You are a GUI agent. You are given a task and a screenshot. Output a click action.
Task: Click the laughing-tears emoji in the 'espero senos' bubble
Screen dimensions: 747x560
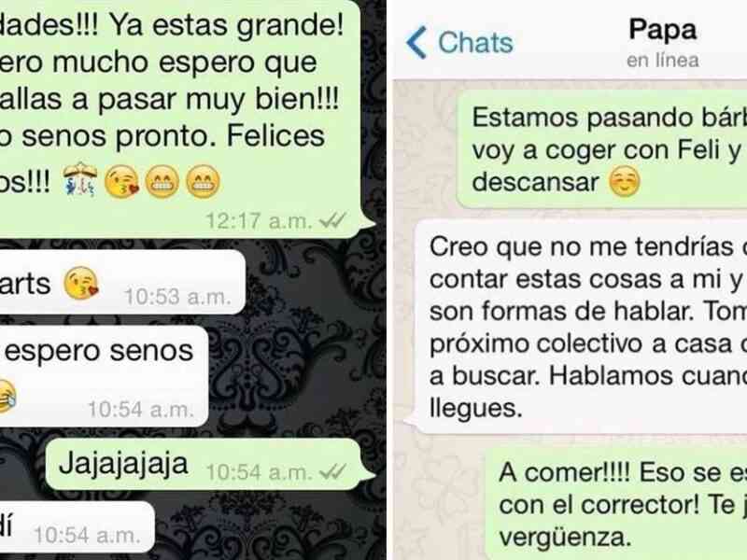click(x=7, y=396)
